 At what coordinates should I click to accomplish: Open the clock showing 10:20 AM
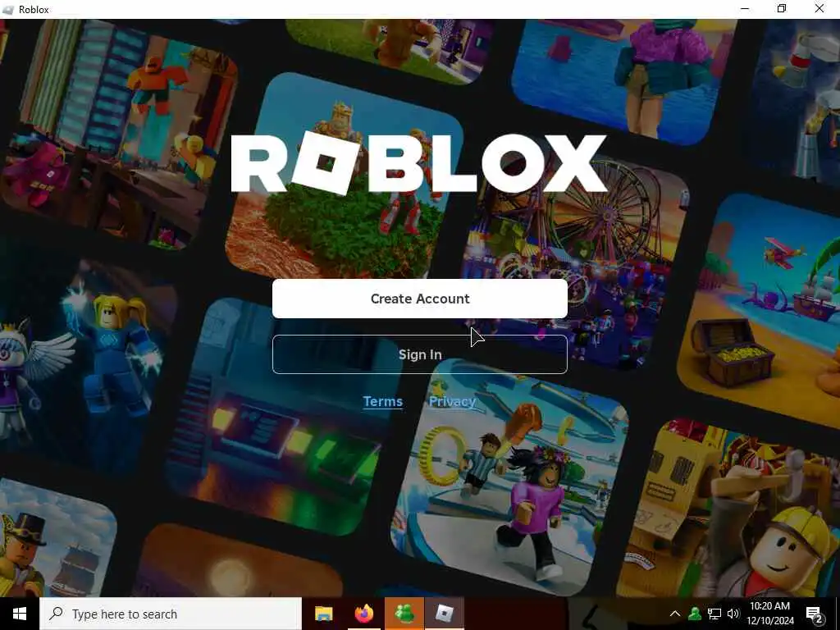coord(769,614)
